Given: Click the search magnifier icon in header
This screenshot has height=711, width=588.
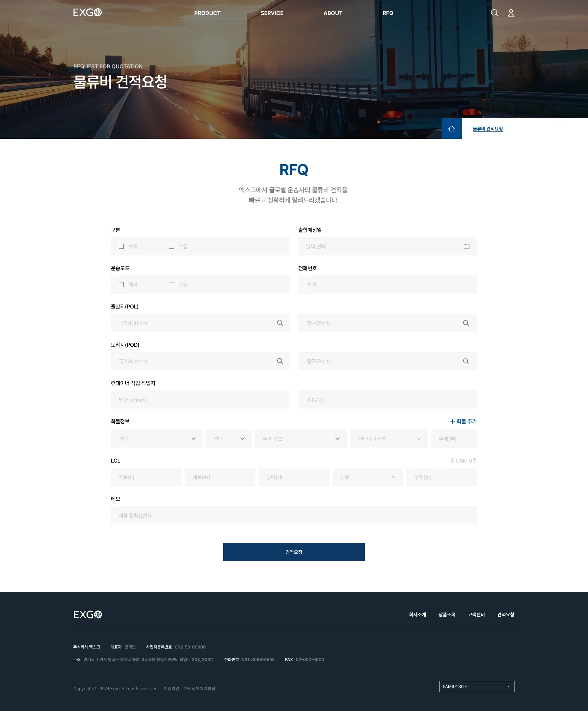Looking at the screenshot, I should (494, 13).
